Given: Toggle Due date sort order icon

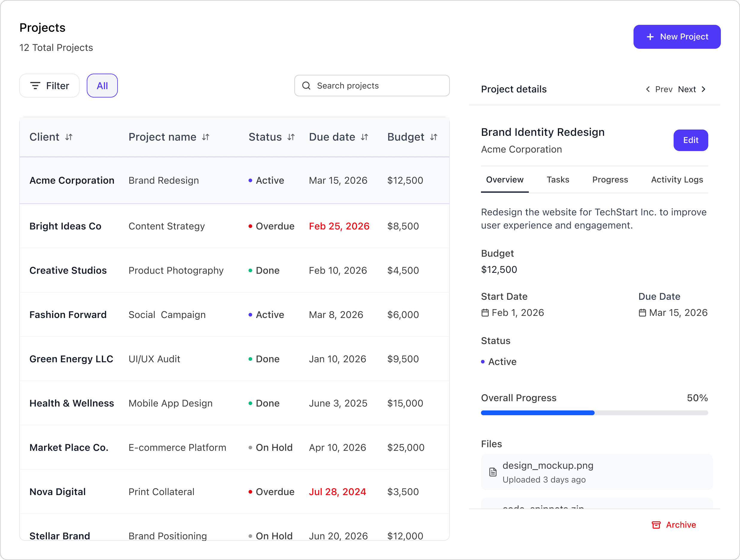Looking at the screenshot, I should tap(365, 137).
